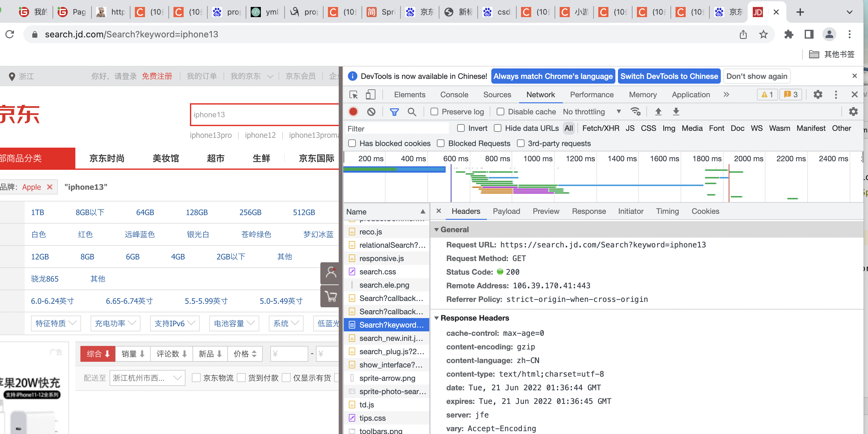Image resolution: width=868 pixels, height=434 pixels.
Task: Toggle the network filter funnel icon
Action: coord(394,112)
